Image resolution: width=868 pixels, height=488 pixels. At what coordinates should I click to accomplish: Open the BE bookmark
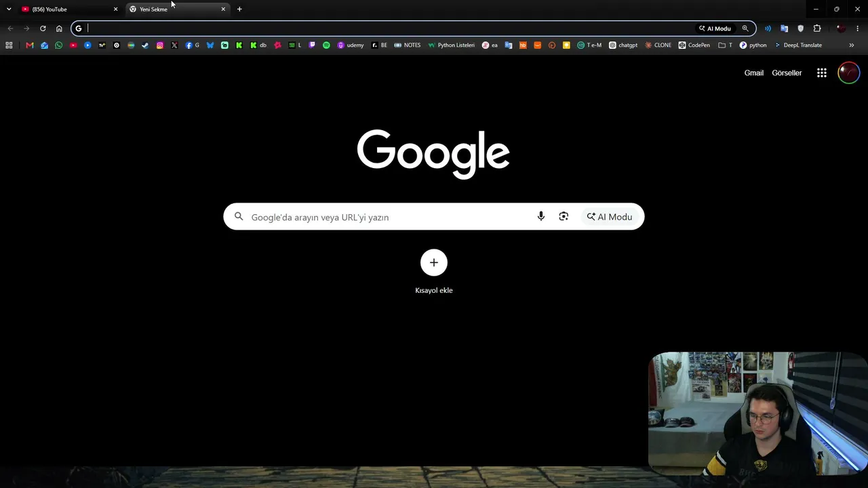coord(379,45)
